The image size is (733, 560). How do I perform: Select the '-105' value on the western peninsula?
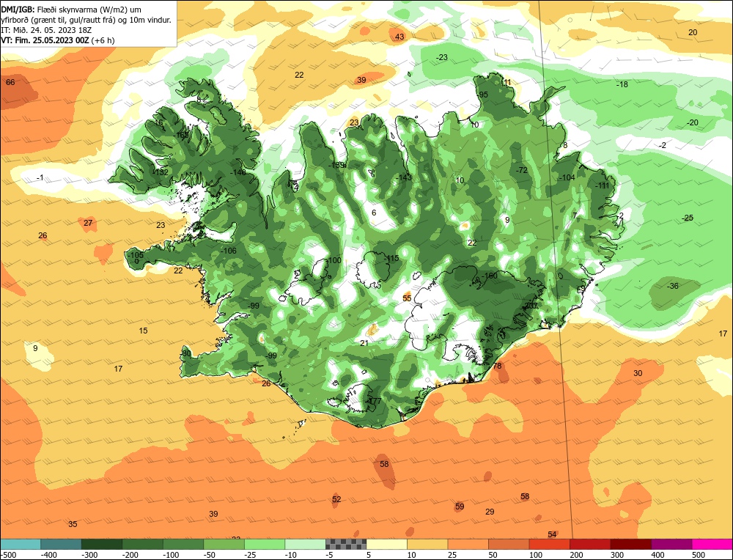[x=136, y=255]
